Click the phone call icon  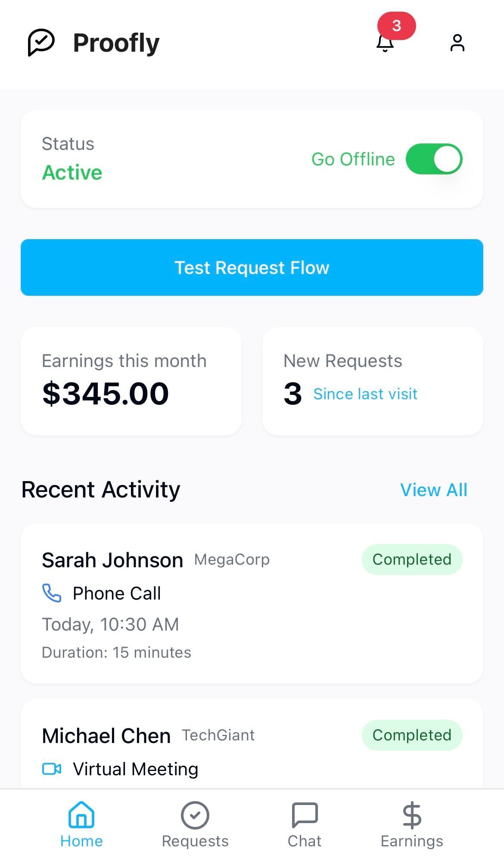52,593
